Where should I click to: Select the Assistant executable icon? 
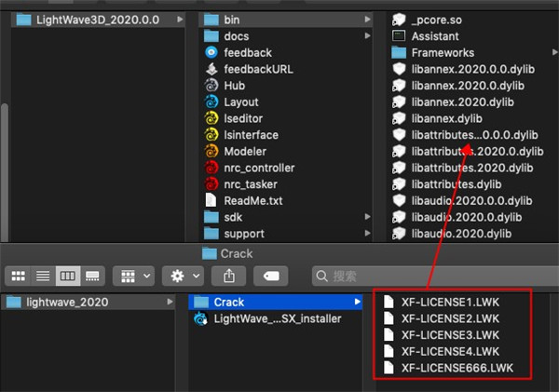coord(399,36)
